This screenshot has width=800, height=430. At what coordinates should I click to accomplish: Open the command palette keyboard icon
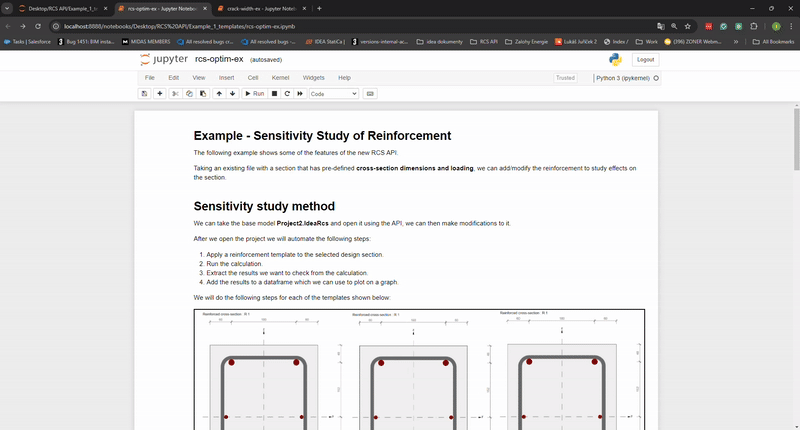click(x=370, y=93)
